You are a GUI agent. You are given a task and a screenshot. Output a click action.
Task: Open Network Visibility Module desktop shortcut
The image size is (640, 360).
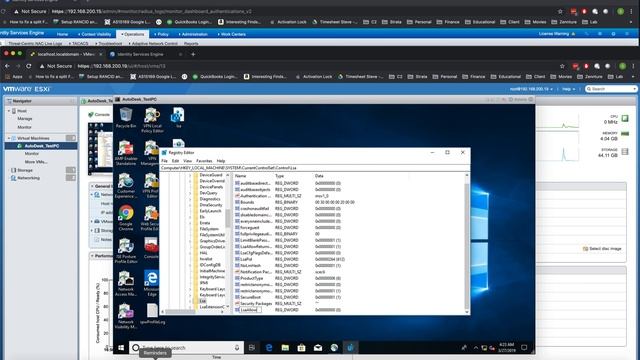126,316
